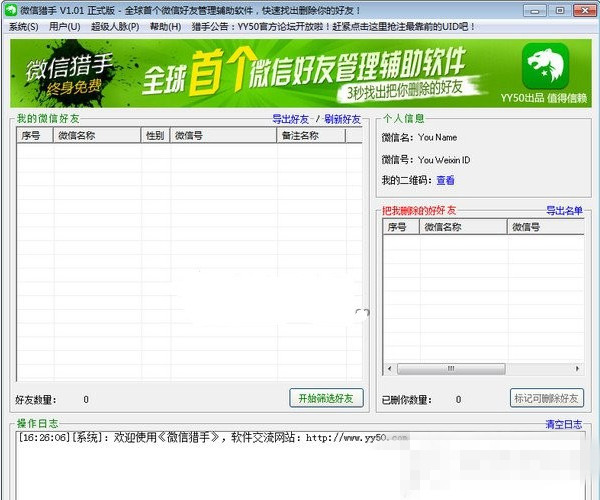
Task: Click the 猎手公告 YY50 forum announcement
Action: (x=333, y=27)
